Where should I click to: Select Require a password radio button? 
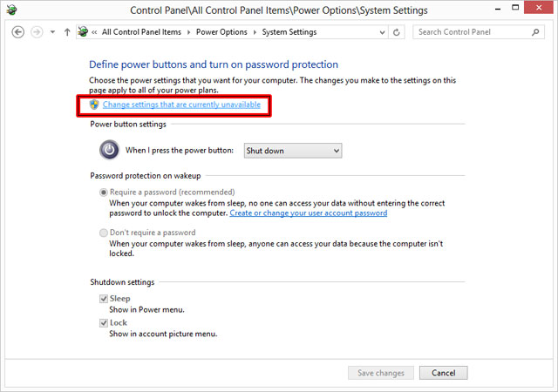coord(104,192)
